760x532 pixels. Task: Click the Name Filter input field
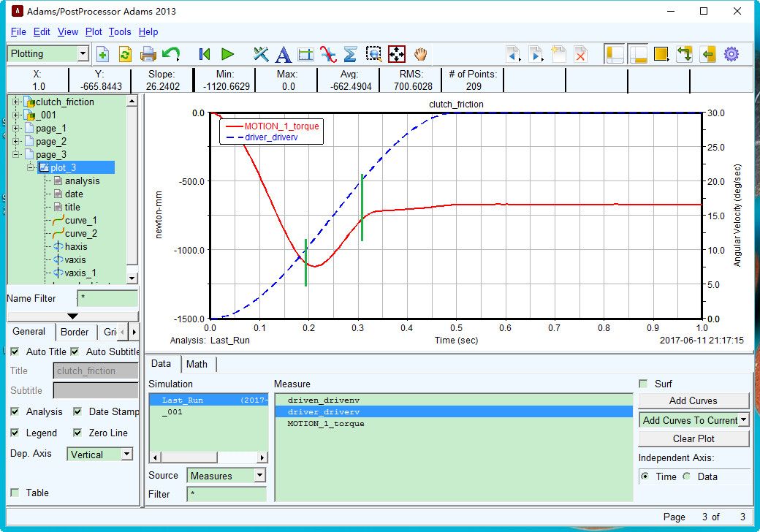click(x=107, y=298)
